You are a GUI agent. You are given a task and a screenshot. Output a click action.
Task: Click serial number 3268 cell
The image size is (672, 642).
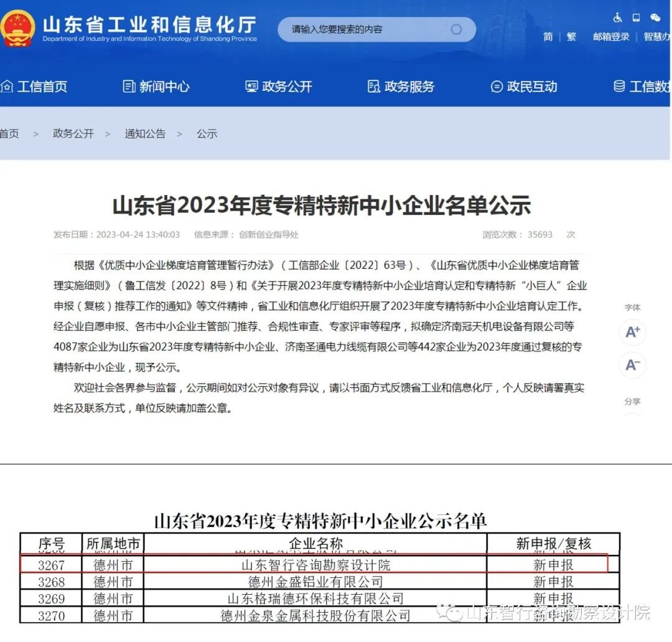coord(51,582)
